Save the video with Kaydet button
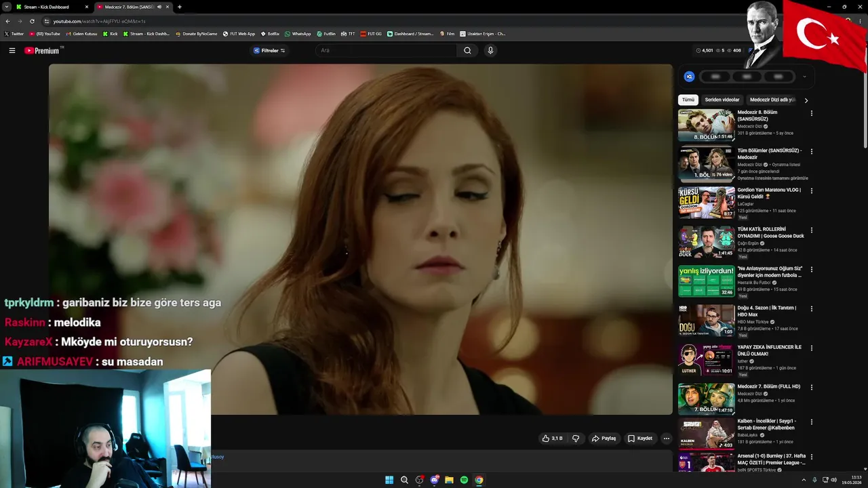This screenshot has height=488, width=868. click(x=639, y=439)
